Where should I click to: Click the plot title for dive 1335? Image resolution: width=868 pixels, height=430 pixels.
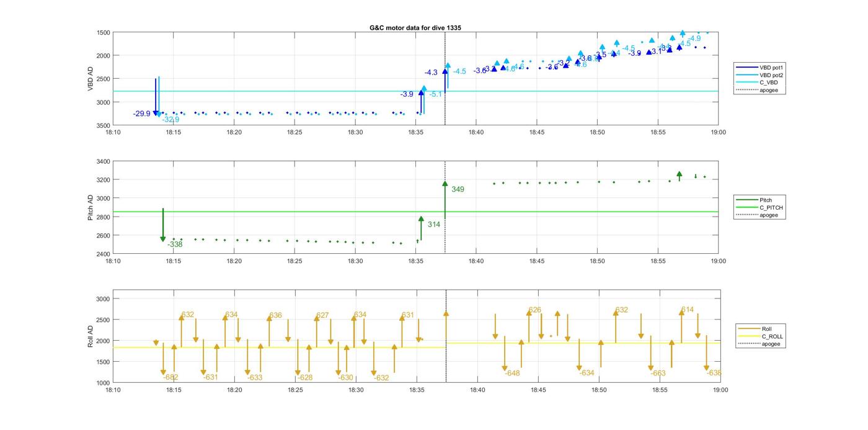[x=415, y=28]
